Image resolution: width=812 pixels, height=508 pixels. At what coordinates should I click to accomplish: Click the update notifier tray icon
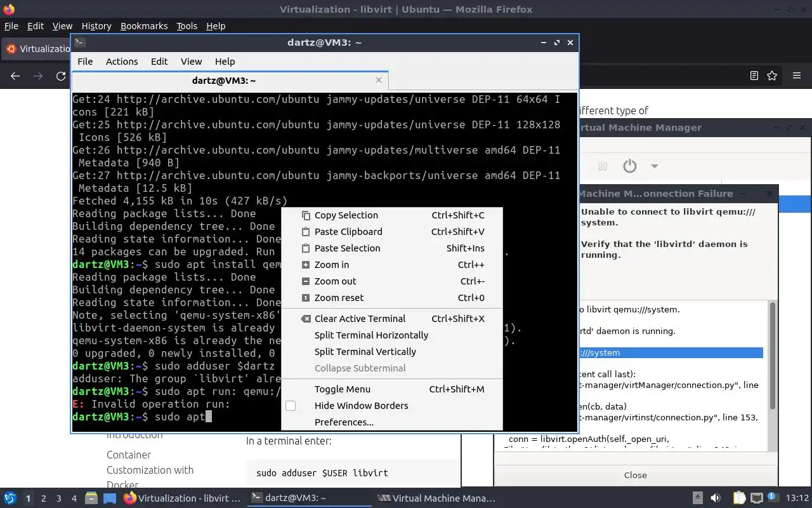point(773,498)
